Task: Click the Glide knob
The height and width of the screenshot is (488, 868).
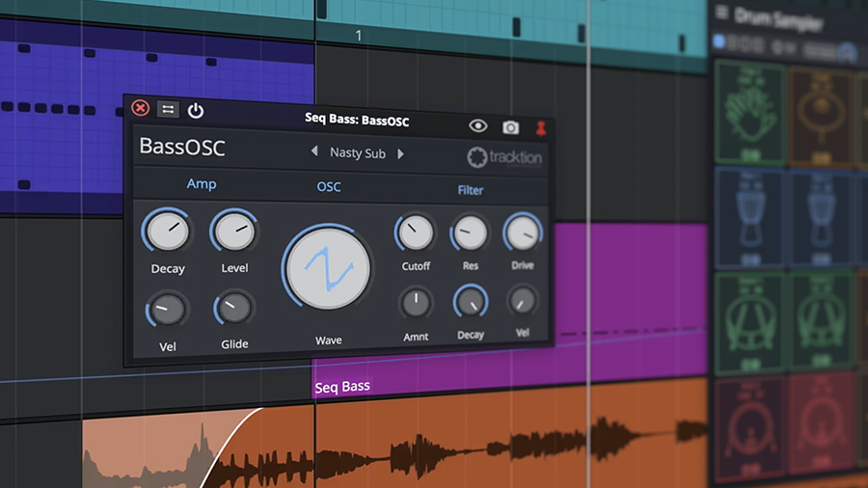Action: click(x=234, y=309)
